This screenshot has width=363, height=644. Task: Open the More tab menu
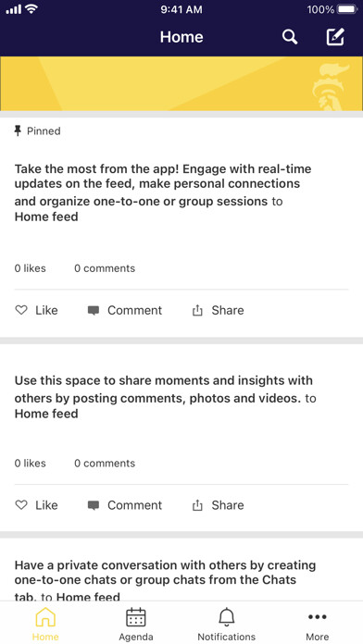(318, 625)
